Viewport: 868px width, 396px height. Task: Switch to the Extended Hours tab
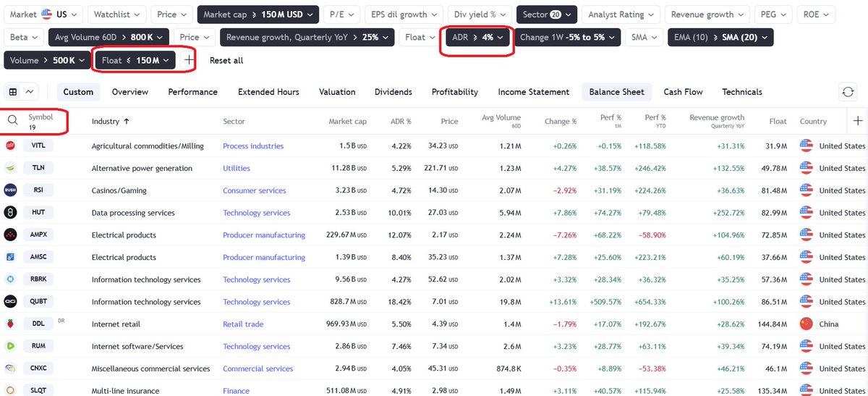tap(268, 92)
